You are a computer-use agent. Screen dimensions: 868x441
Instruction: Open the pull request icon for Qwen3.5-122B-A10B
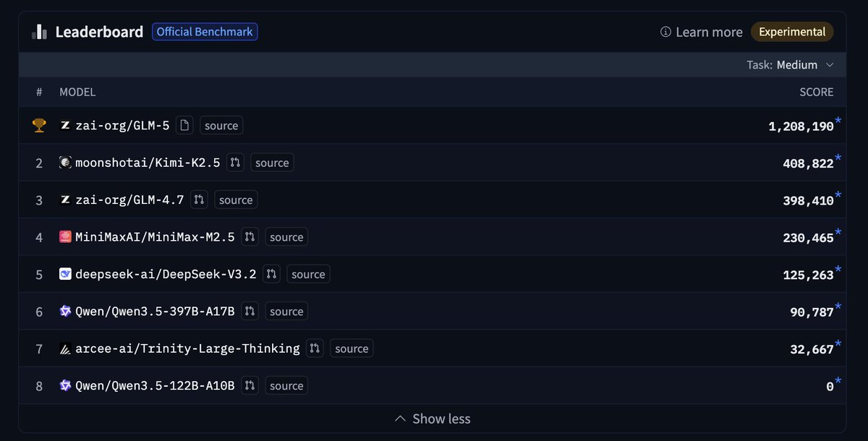[250, 386]
